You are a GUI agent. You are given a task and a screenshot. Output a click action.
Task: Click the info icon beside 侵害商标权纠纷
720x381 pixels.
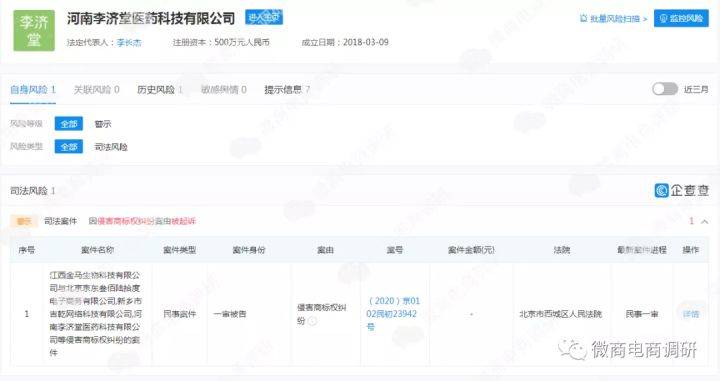coord(312,321)
